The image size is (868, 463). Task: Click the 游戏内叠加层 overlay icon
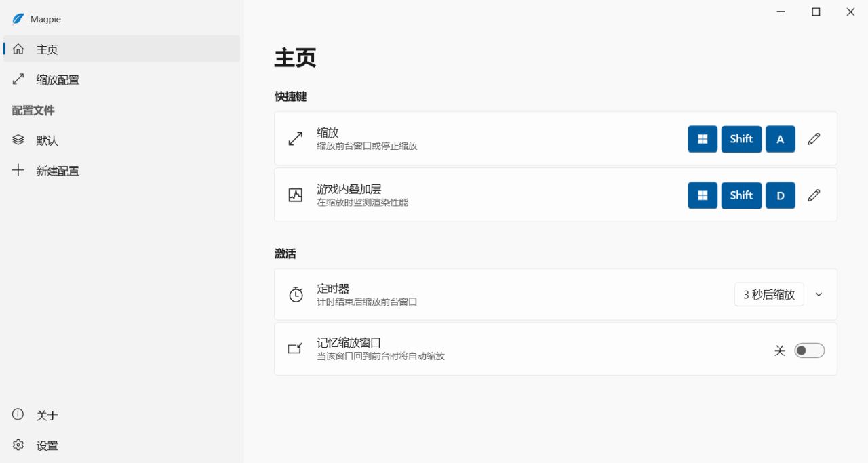click(x=294, y=195)
